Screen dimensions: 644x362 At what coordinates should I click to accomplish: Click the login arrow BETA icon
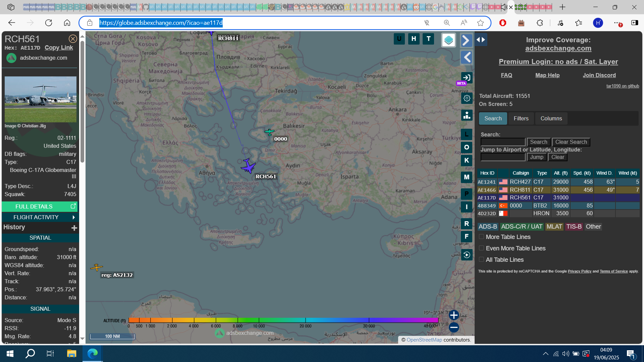pos(467,78)
